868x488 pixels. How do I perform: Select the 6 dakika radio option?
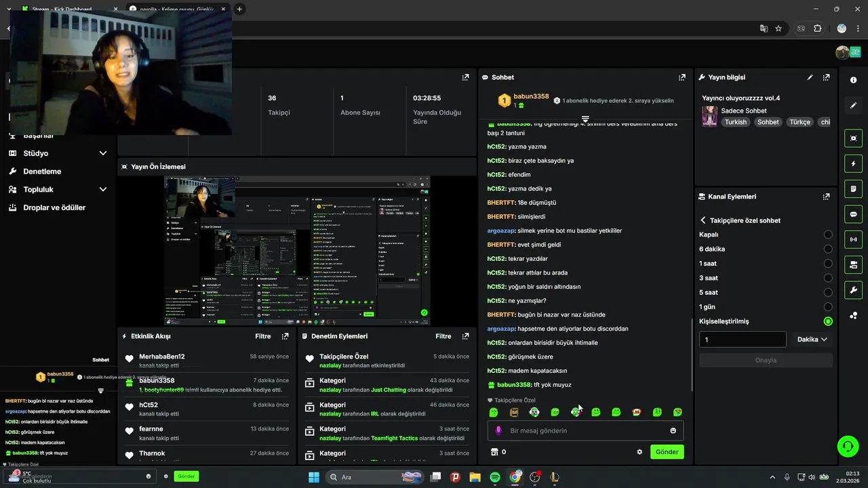[x=828, y=249]
